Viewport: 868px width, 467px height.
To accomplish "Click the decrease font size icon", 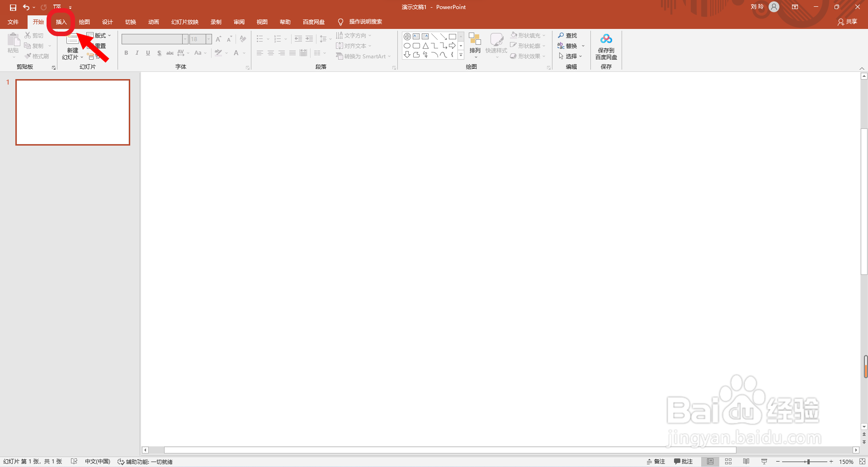I will click(x=229, y=39).
